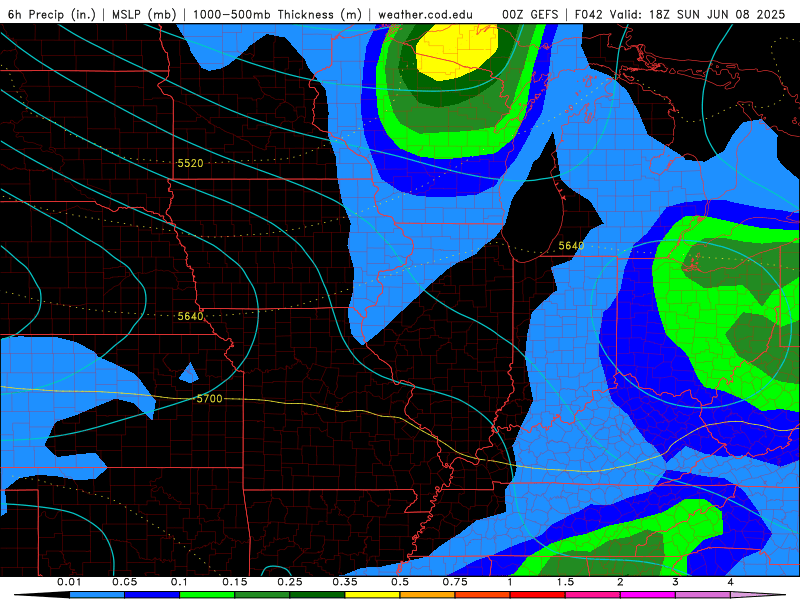800x600 pixels.
Task: Click the 5640 label near Lake Michigan
Action: [571, 246]
